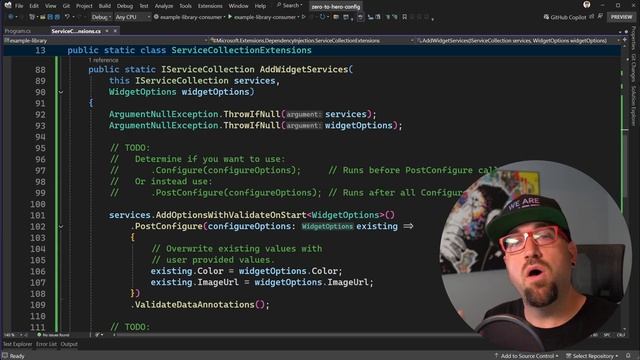The height and width of the screenshot is (360, 640).
Task: Click Select Repository in status bar
Action: 591,356
